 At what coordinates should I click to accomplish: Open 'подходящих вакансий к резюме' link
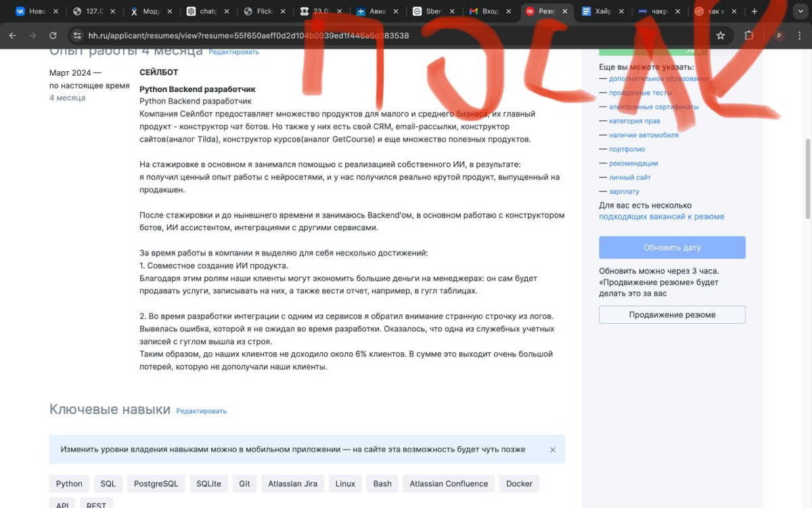pyautogui.click(x=661, y=217)
